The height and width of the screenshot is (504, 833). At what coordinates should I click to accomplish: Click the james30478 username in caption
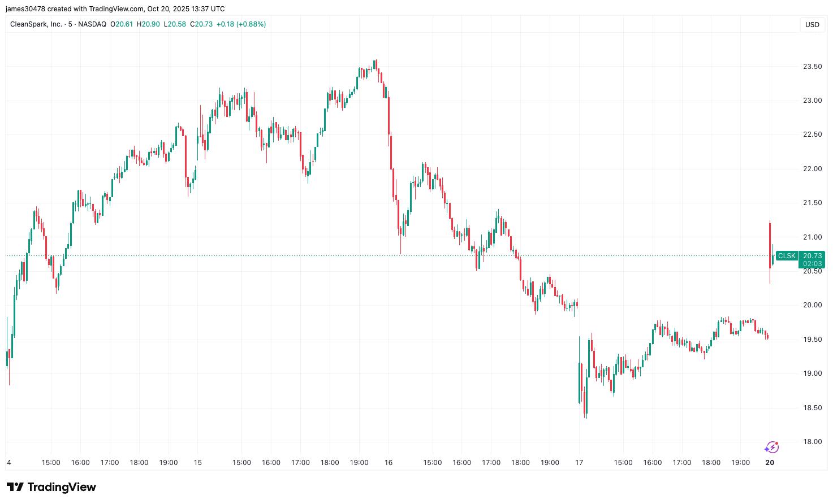tap(25, 9)
